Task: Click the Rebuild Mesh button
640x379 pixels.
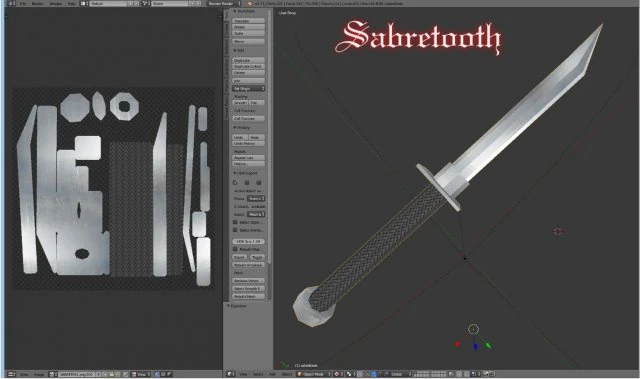Action: 248,297
